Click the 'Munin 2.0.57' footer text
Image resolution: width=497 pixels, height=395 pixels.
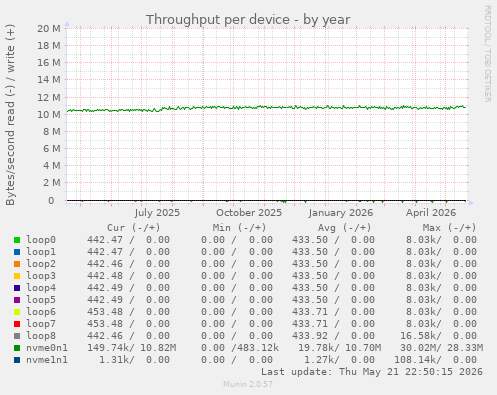pyautogui.click(x=248, y=384)
